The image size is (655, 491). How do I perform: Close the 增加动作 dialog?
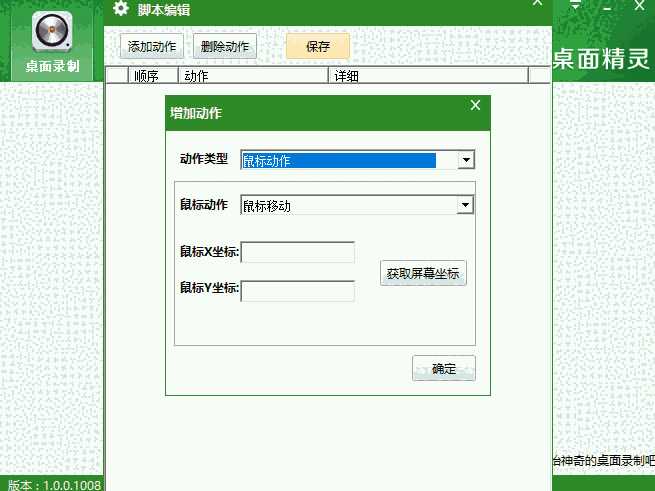(x=475, y=105)
